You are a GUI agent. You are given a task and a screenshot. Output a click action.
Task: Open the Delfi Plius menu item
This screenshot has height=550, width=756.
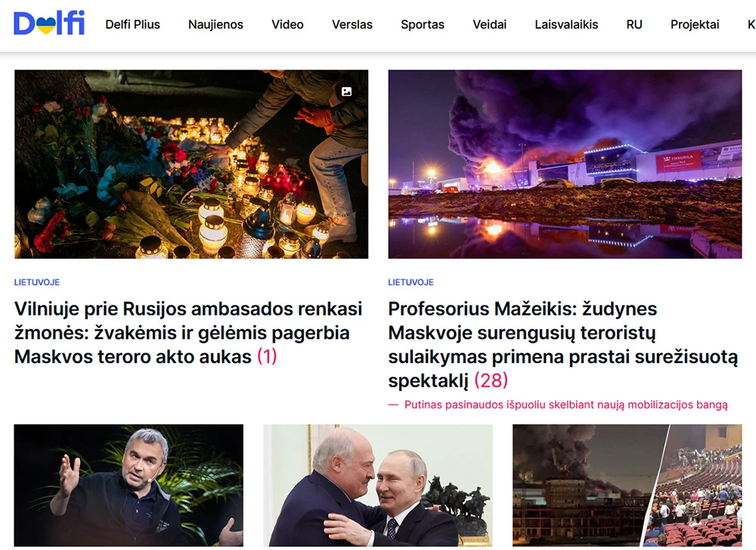[x=132, y=25]
